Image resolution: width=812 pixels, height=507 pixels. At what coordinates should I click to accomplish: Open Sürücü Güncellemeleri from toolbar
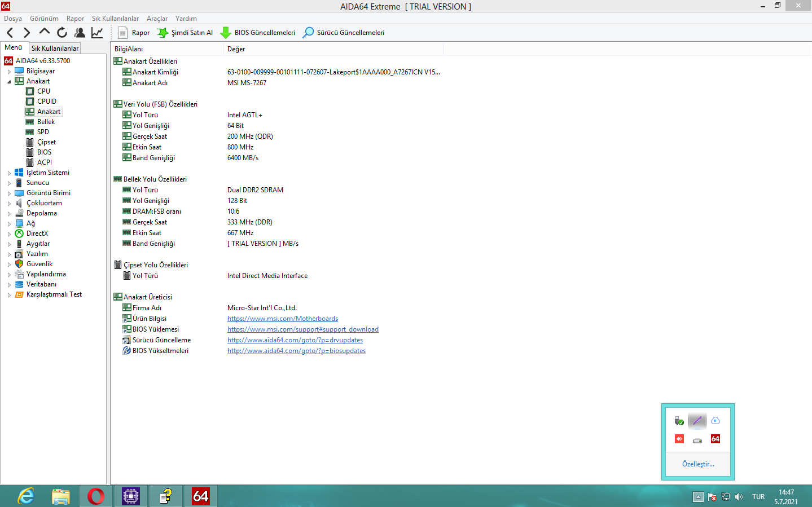(x=344, y=33)
